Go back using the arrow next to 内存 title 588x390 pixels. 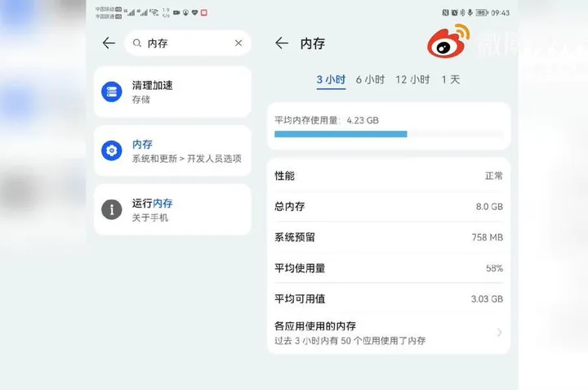[x=282, y=43]
